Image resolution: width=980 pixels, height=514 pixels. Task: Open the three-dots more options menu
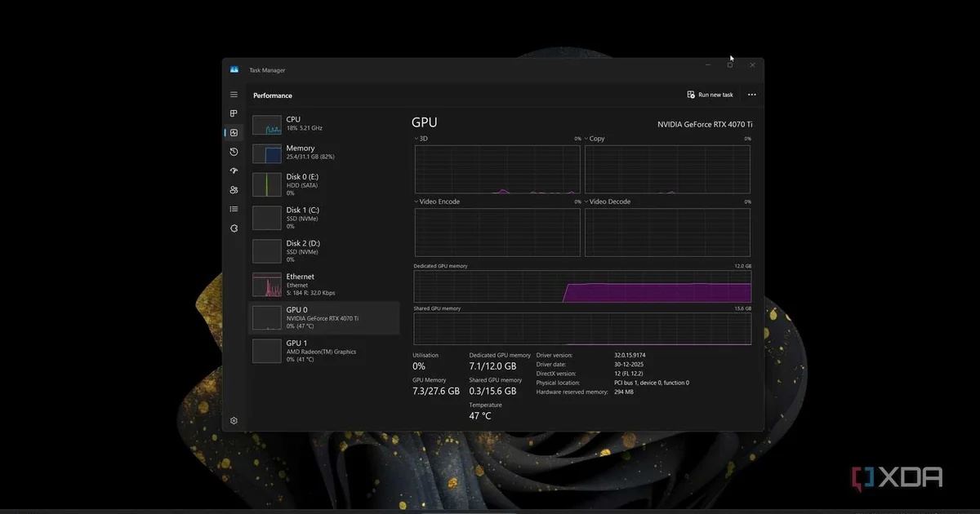coord(752,95)
